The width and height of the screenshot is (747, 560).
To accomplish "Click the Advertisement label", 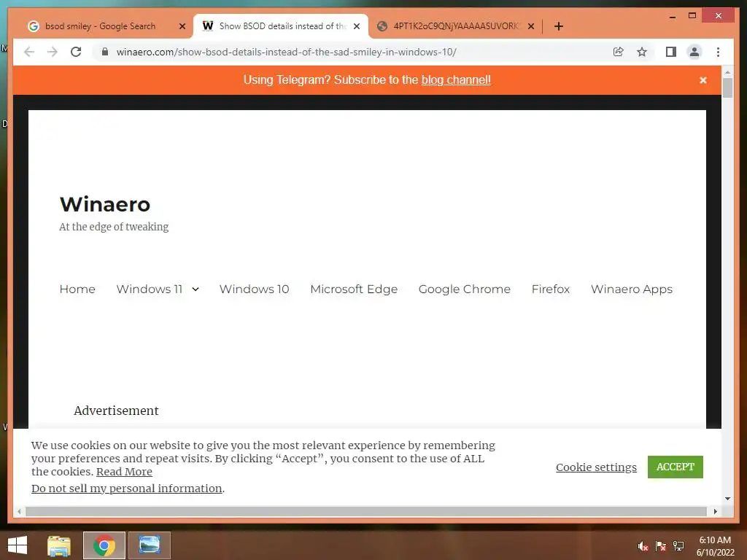I will [x=116, y=411].
